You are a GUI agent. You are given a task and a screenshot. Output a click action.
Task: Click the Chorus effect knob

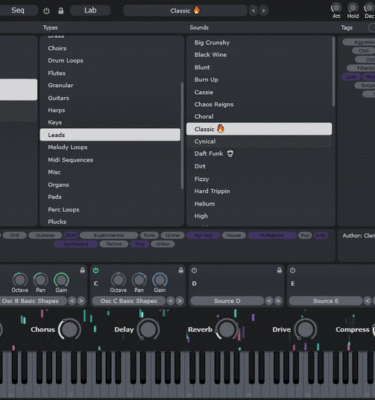(70, 329)
